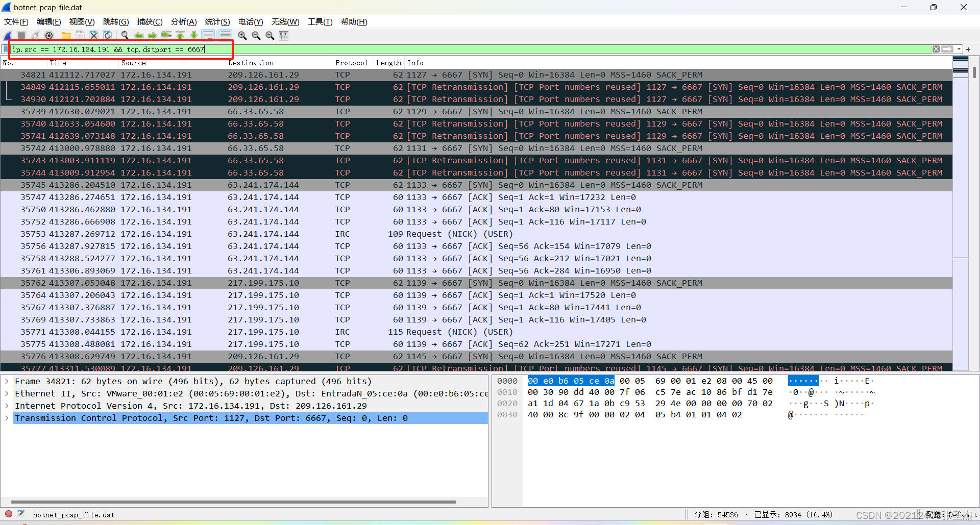Screen dimensions: 980x525
Task: Click the capture file properties status icon
Action: click(21, 514)
